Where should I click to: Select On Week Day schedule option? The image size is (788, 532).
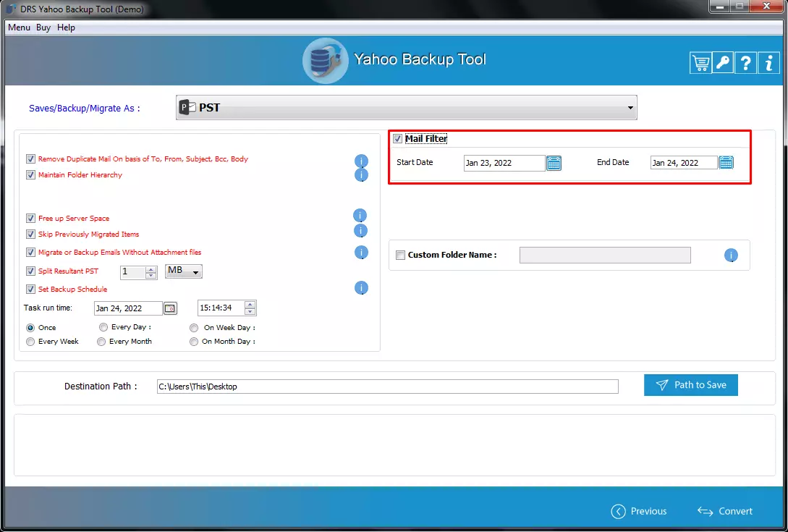click(194, 328)
